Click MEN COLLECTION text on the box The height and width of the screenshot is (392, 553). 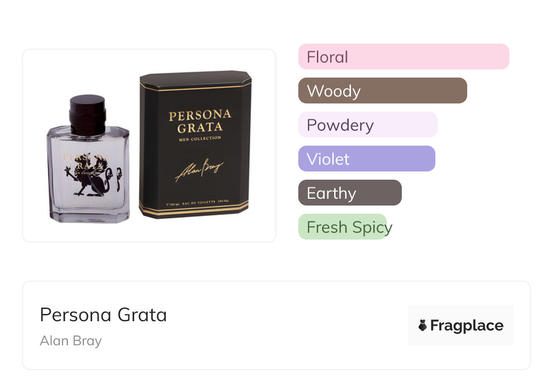(200, 139)
